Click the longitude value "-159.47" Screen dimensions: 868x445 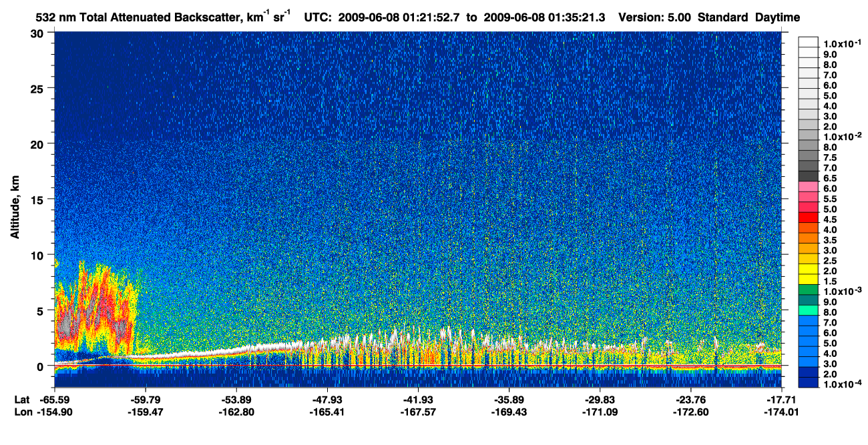click(x=146, y=412)
